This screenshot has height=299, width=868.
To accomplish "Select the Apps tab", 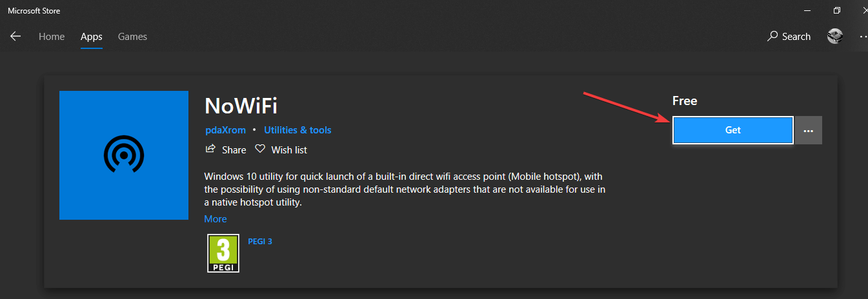I will coord(92,37).
